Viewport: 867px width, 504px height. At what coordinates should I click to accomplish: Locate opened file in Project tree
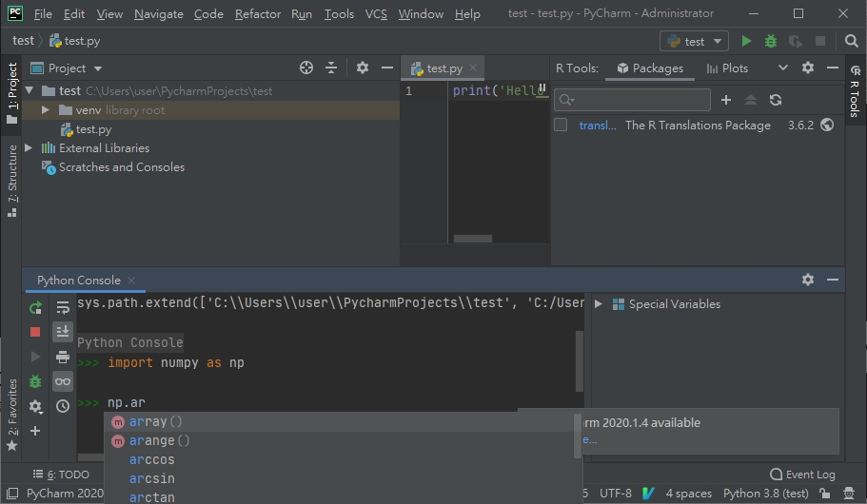click(305, 68)
